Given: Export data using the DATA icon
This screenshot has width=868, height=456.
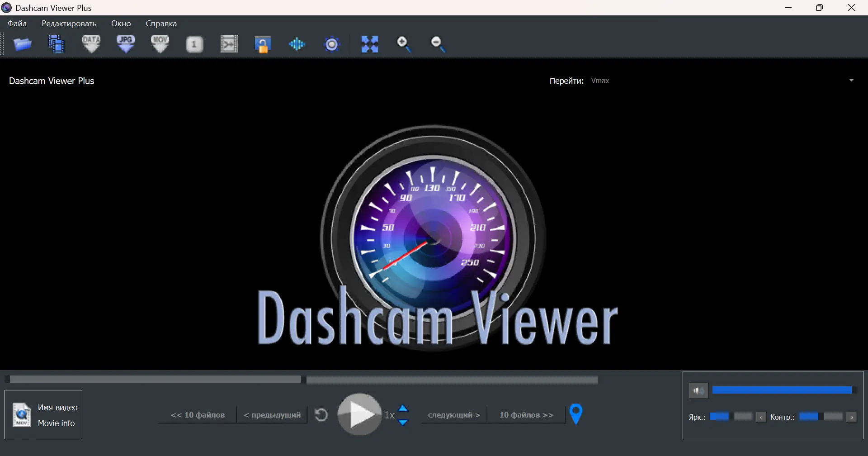Looking at the screenshot, I should click(91, 44).
